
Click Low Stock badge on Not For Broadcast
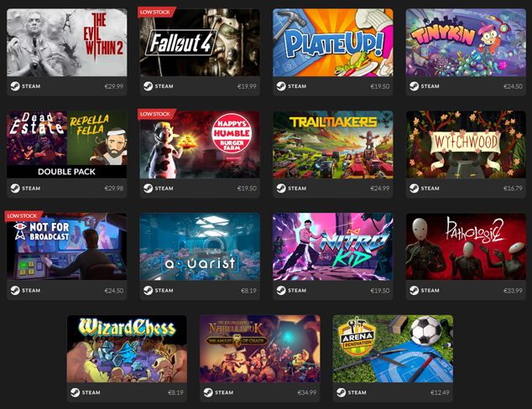click(x=23, y=216)
